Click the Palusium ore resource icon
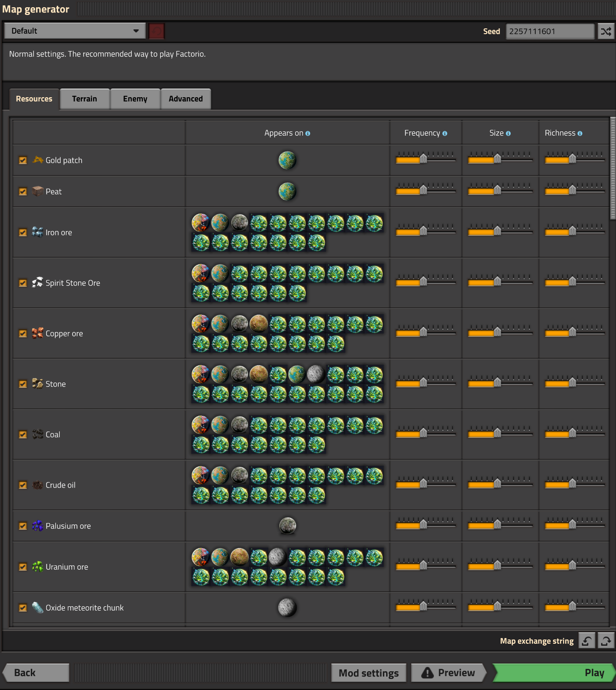Viewport: 616px width, 690px height. (x=38, y=525)
